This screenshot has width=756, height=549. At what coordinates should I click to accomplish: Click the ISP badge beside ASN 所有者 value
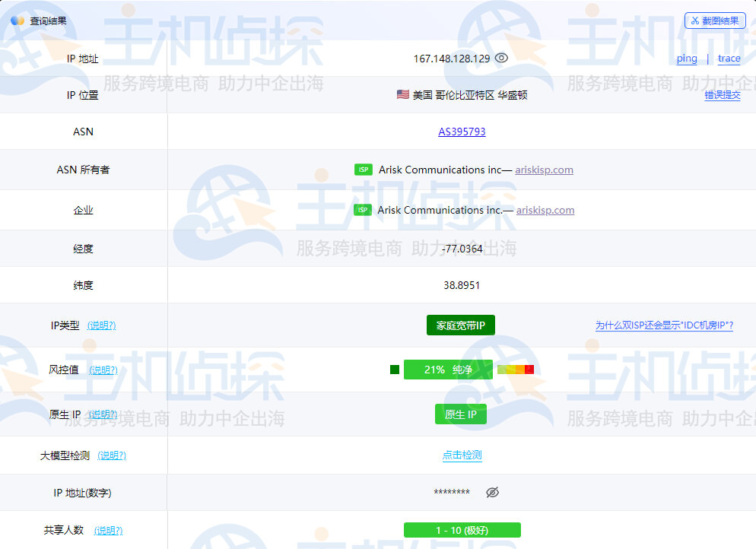364,170
